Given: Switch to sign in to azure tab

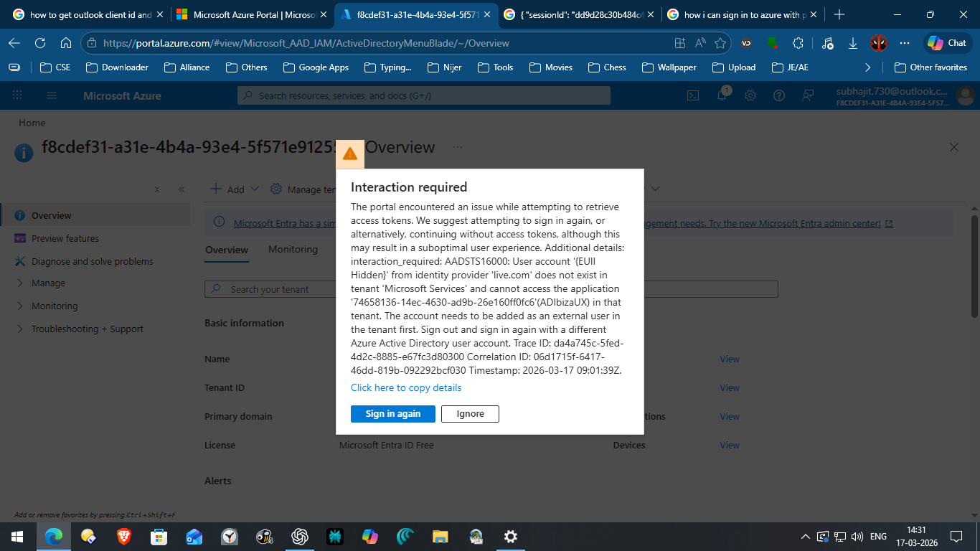Looking at the screenshot, I should [743, 14].
